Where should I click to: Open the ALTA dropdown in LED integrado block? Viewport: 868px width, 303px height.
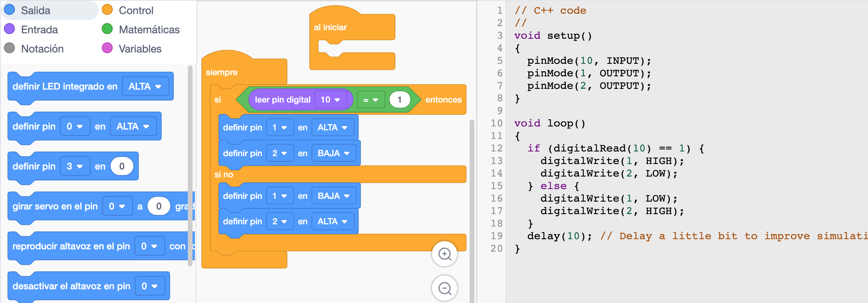tap(145, 87)
